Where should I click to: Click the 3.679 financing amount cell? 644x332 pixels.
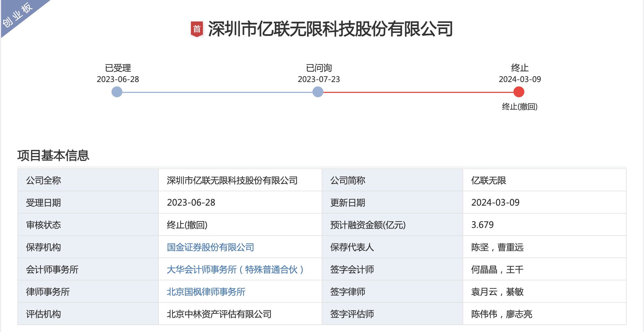[x=482, y=225]
